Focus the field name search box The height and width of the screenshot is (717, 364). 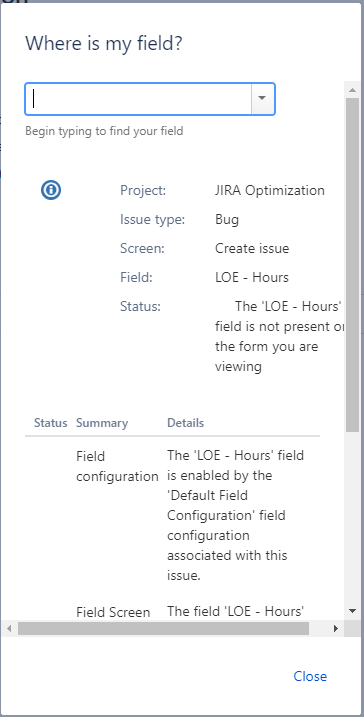(139, 98)
